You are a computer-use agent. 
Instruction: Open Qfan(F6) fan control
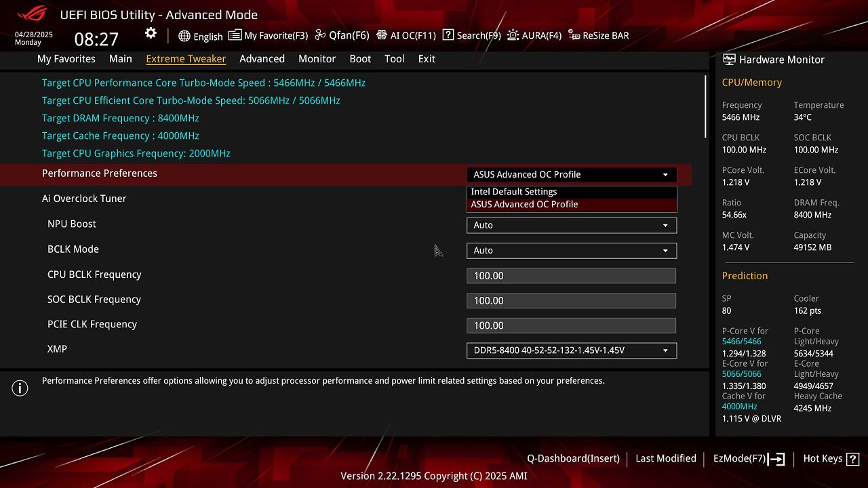pyautogui.click(x=342, y=35)
